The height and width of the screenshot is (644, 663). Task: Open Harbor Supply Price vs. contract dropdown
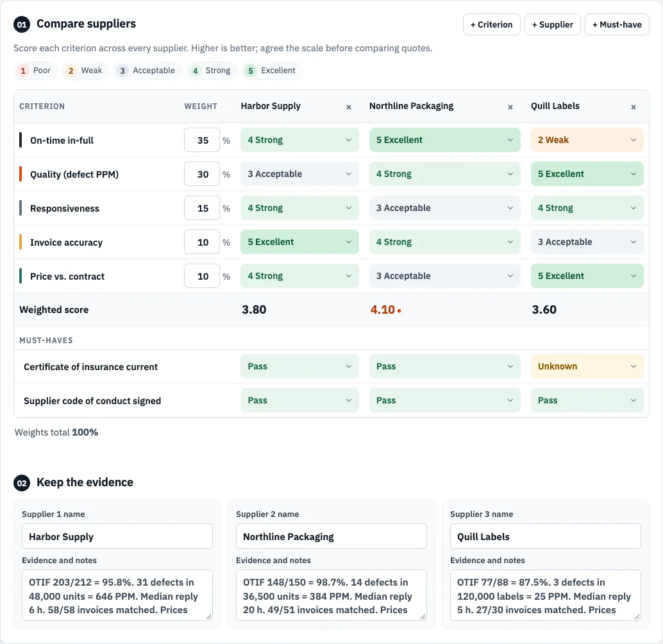299,276
